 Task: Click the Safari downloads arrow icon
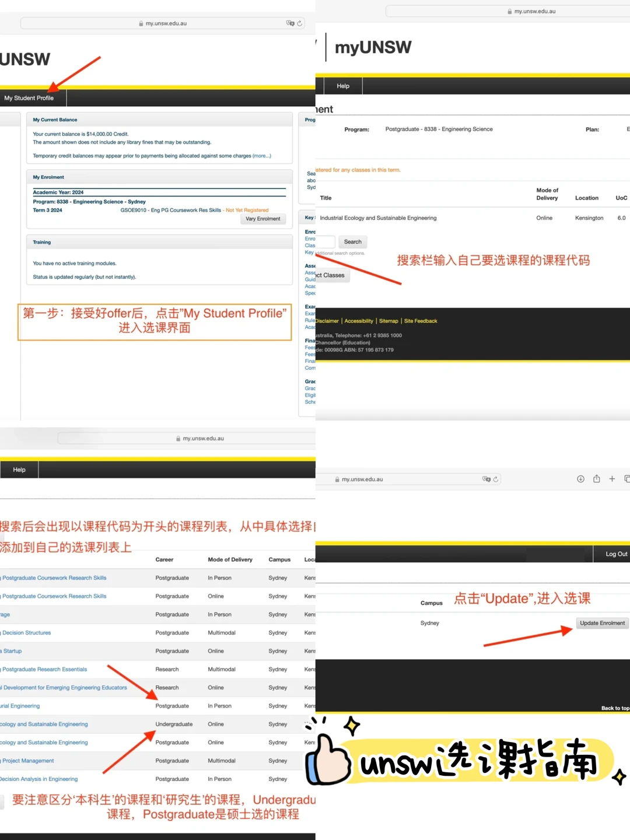(x=580, y=479)
